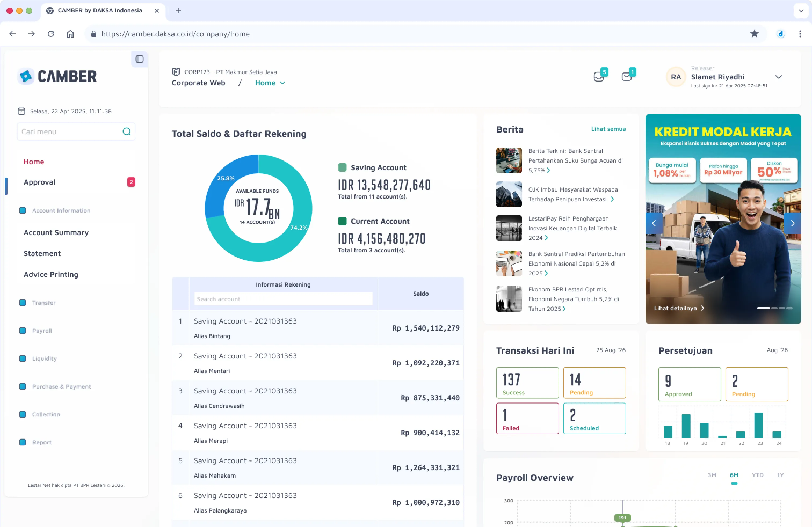Click the LestariPay news thumbnail
Viewport: 812px width, 527px height.
coord(509,228)
